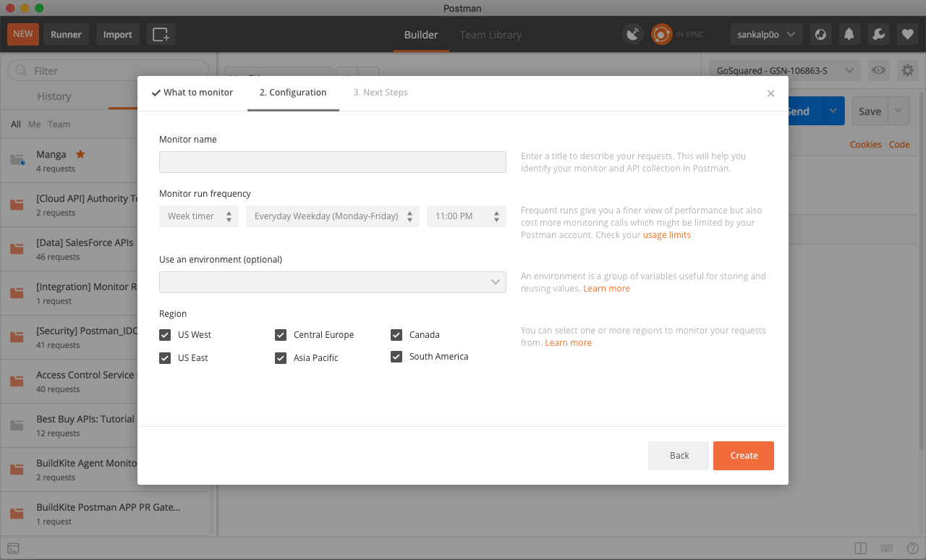Uncheck the Asia Pacific region
The height and width of the screenshot is (560, 926).
point(281,358)
